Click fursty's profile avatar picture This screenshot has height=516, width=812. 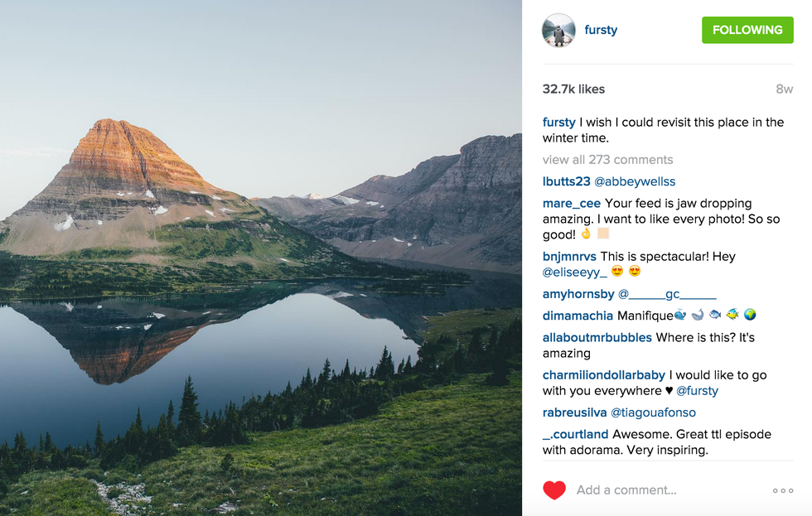(558, 31)
